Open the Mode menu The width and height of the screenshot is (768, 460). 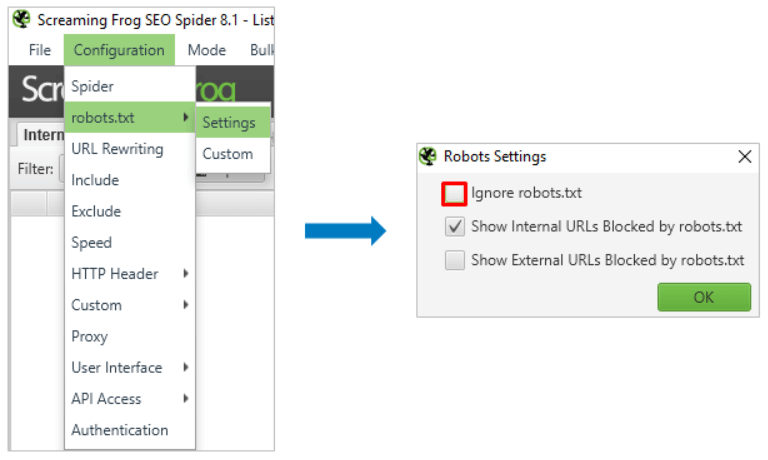pyautogui.click(x=207, y=50)
